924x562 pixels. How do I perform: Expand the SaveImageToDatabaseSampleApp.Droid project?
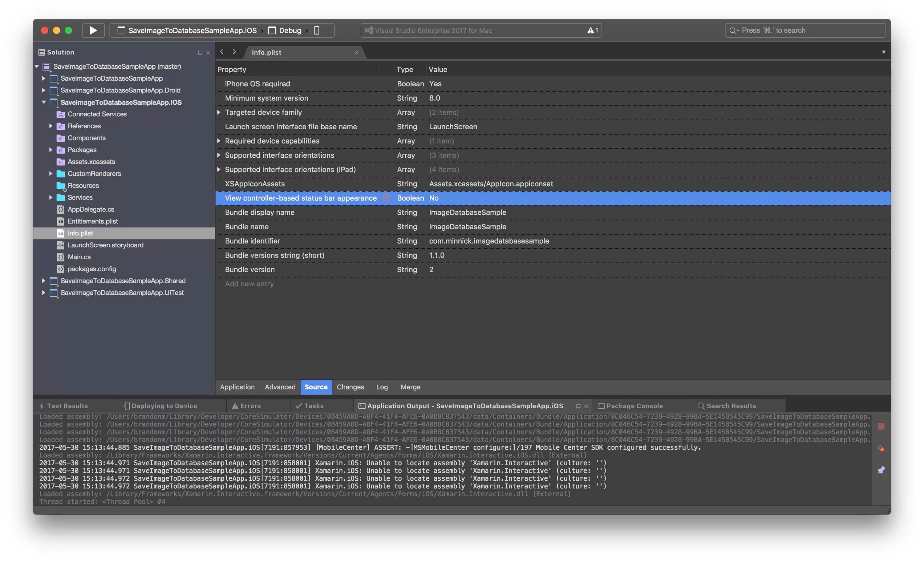(x=43, y=90)
